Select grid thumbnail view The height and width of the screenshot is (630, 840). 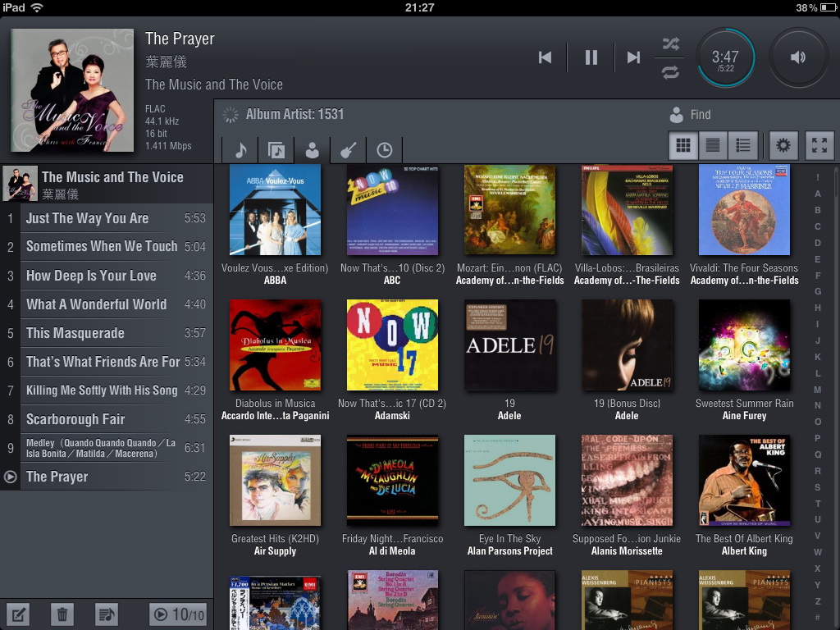[x=683, y=145]
